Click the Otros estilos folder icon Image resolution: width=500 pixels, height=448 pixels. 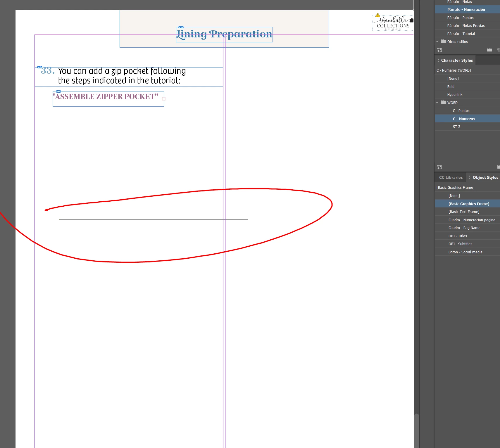444,41
